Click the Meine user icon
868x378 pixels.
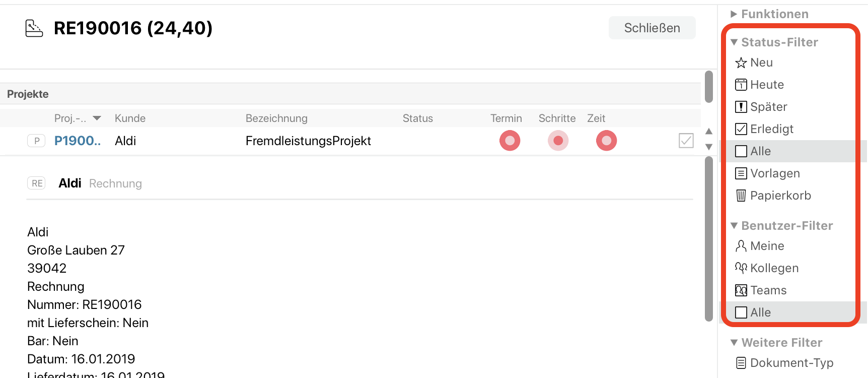pos(741,246)
